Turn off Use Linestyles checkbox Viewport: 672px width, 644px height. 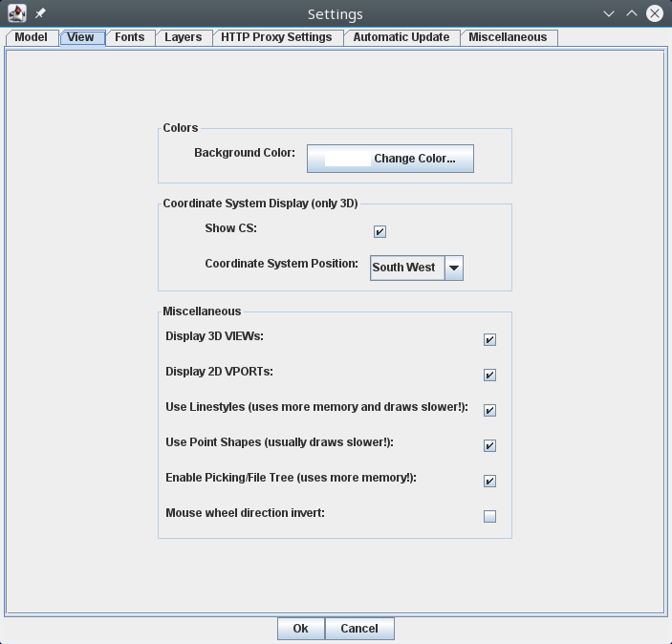coord(489,411)
